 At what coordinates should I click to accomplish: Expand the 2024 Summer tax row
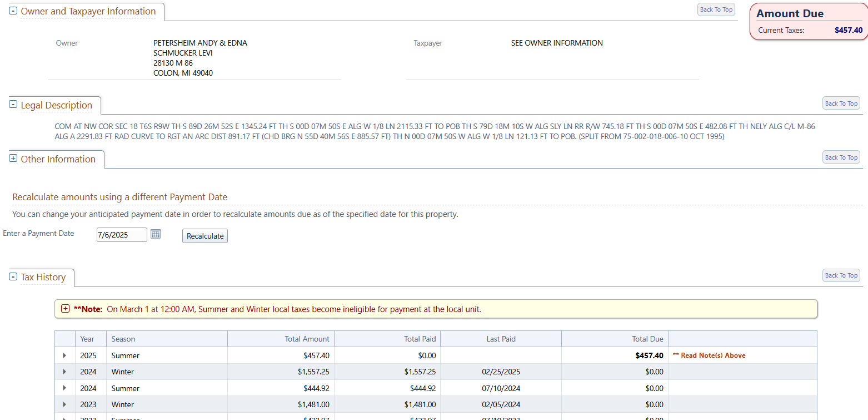64,388
